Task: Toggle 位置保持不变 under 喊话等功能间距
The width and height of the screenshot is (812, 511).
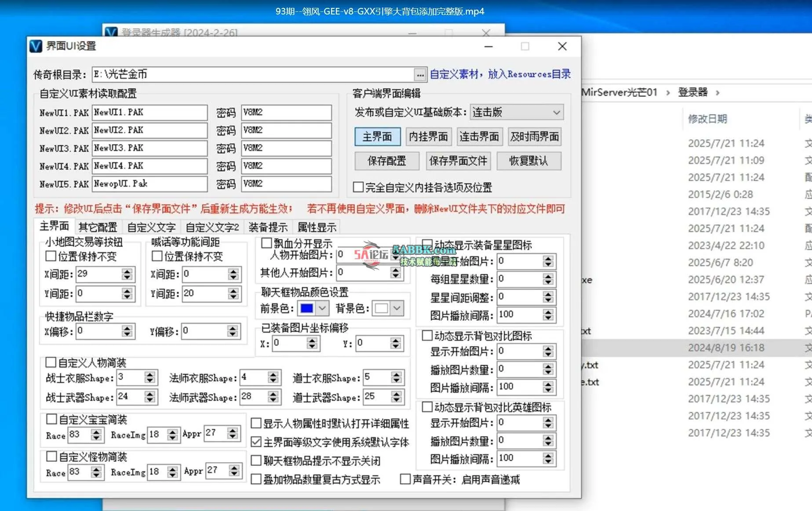Action: pyautogui.click(x=157, y=256)
